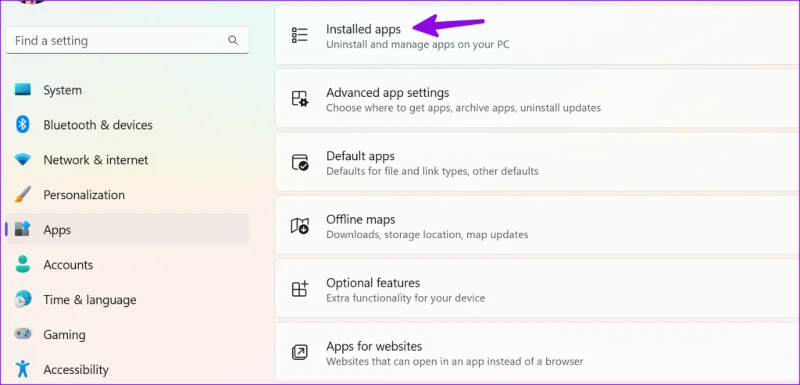Click the Time & language clock icon
Screen dimensions: 800x385
click(22, 299)
